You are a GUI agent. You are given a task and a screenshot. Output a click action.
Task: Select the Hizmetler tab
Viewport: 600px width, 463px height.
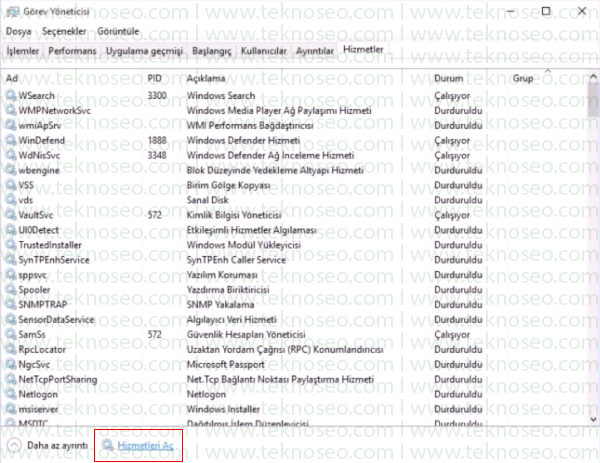pyautogui.click(x=363, y=49)
